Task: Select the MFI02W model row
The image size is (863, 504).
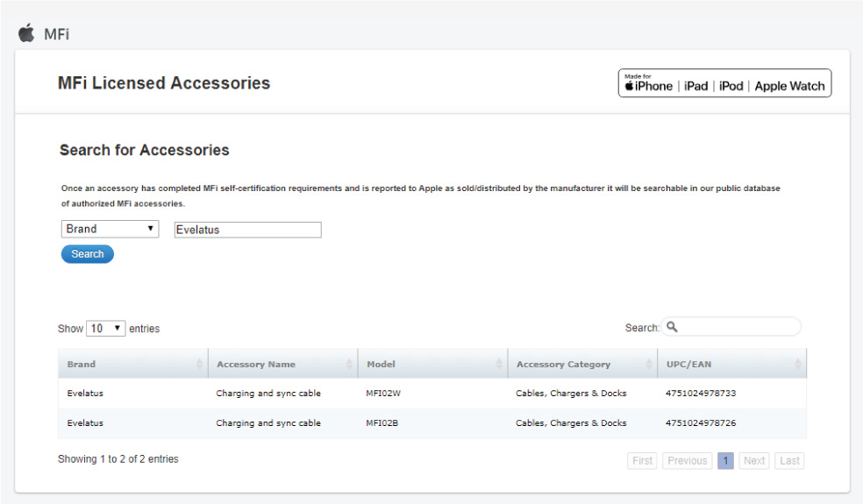Action: (383, 394)
